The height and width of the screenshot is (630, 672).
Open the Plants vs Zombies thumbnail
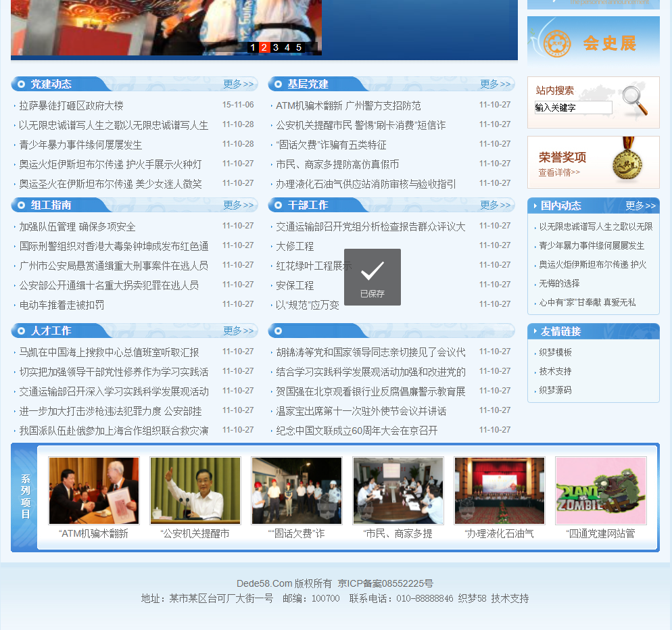(601, 491)
